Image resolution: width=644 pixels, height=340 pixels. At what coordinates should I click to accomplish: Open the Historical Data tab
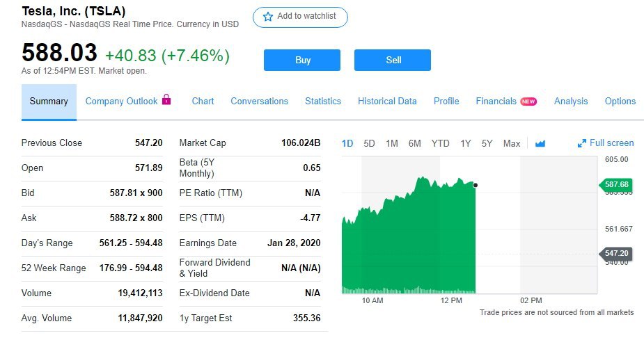tap(387, 102)
